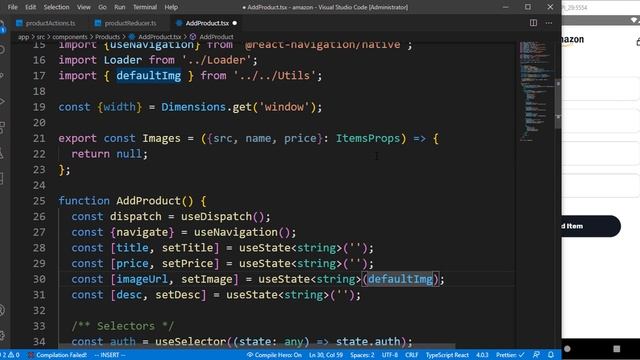640x360 pixels.
Task: Open the Accounts icon in activity bar
Action: [2, 310]
